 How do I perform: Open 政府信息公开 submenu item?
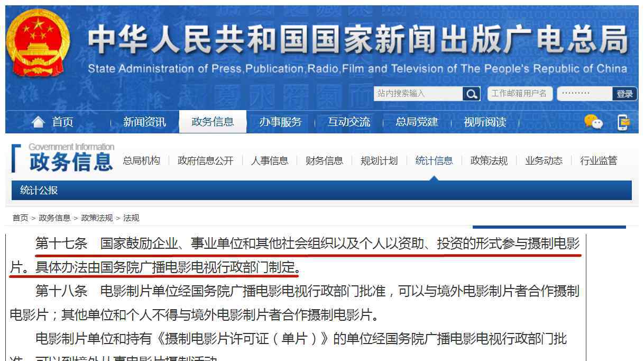coord(205,160)
